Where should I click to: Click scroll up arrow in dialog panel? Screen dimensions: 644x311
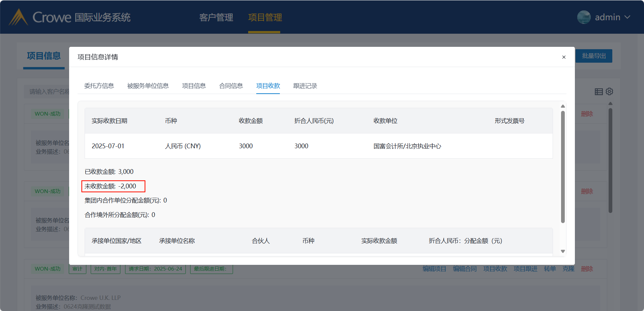click(563, 106)
